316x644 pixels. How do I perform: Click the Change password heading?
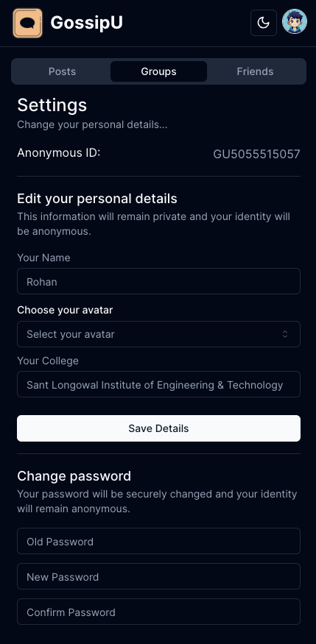[74, 476]
